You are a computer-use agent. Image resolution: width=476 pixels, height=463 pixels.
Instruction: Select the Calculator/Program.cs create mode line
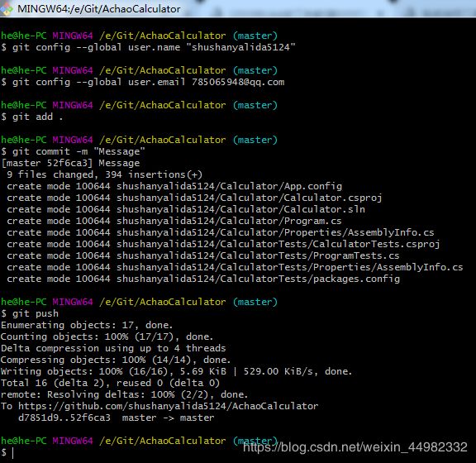click(174, 221)
